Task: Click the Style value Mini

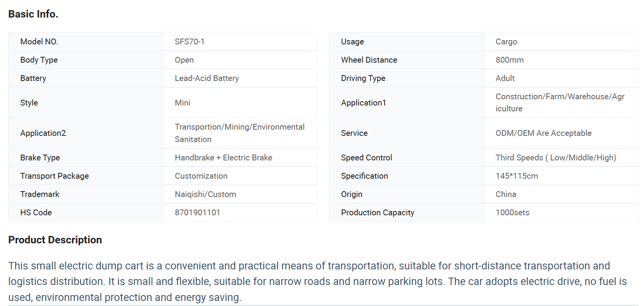Action: point(182,103)
